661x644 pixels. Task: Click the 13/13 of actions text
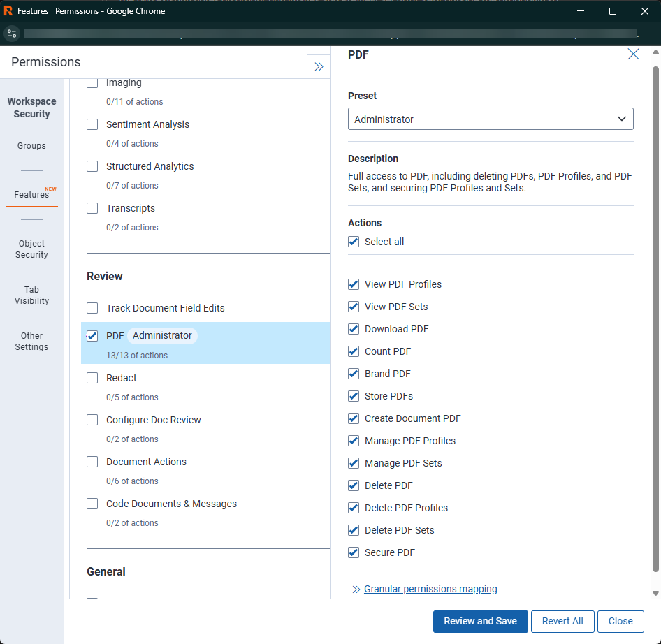tap(136, 356)
